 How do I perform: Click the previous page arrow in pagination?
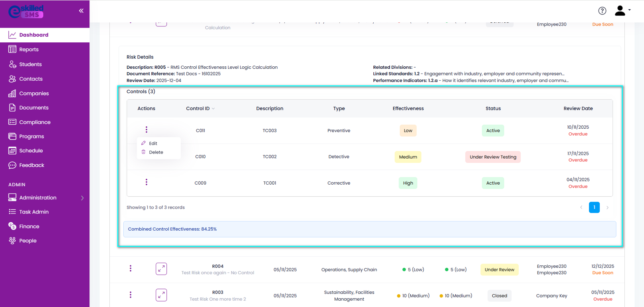(x=581, y=207)
